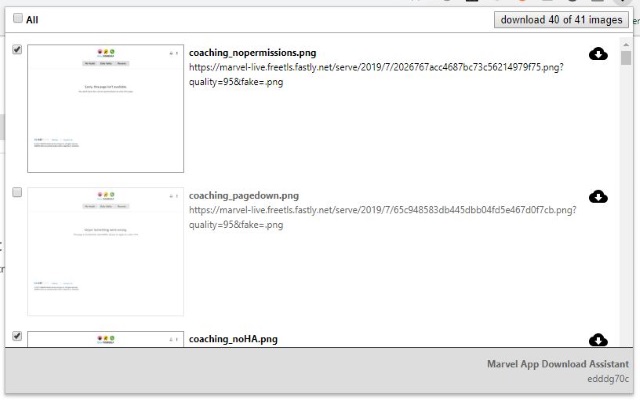640x400 pixels.
Task: Click the edddg70c footer text
Action: click(x=608, y=379)
